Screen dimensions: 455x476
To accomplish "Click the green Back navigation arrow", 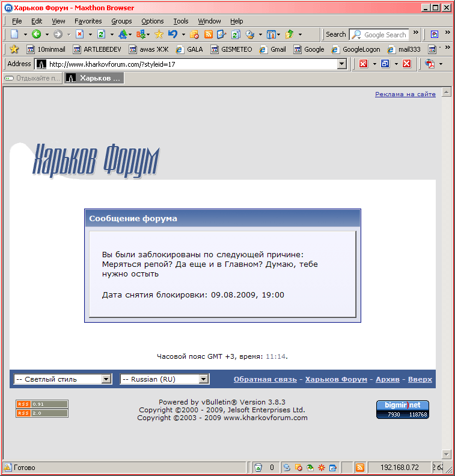I will point(37,34).
